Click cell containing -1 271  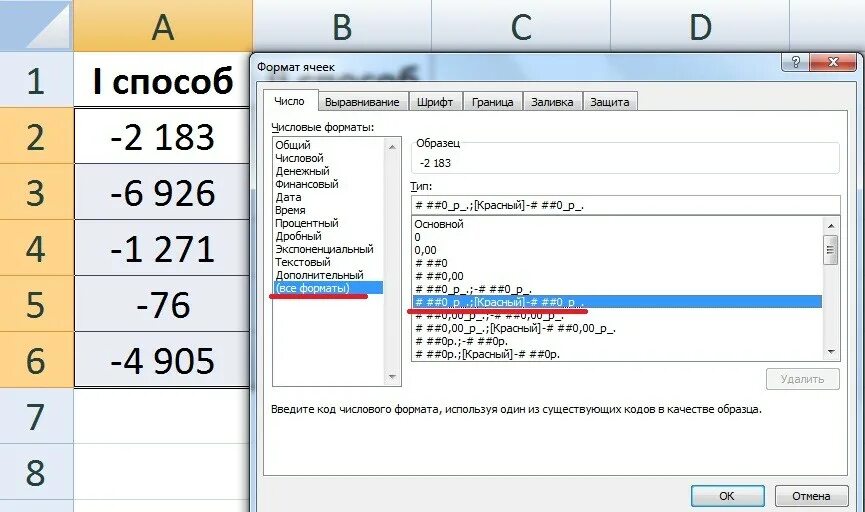point(162,248)
